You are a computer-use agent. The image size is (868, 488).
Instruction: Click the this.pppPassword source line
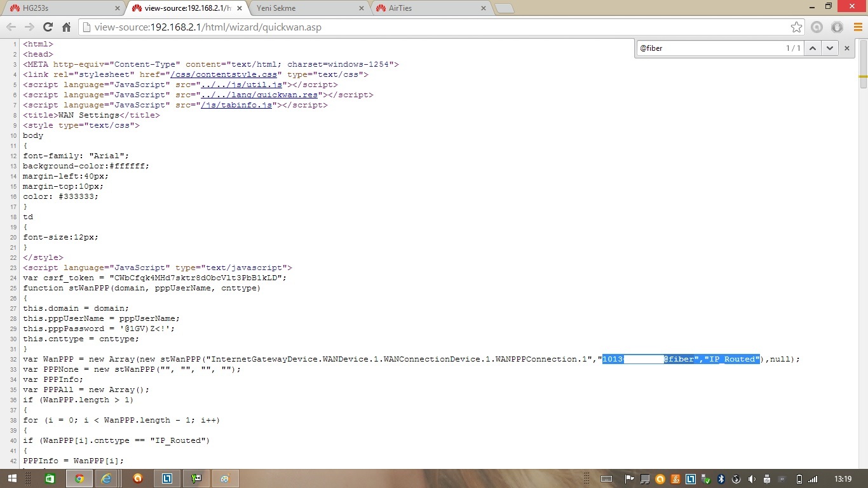point(99,329)
